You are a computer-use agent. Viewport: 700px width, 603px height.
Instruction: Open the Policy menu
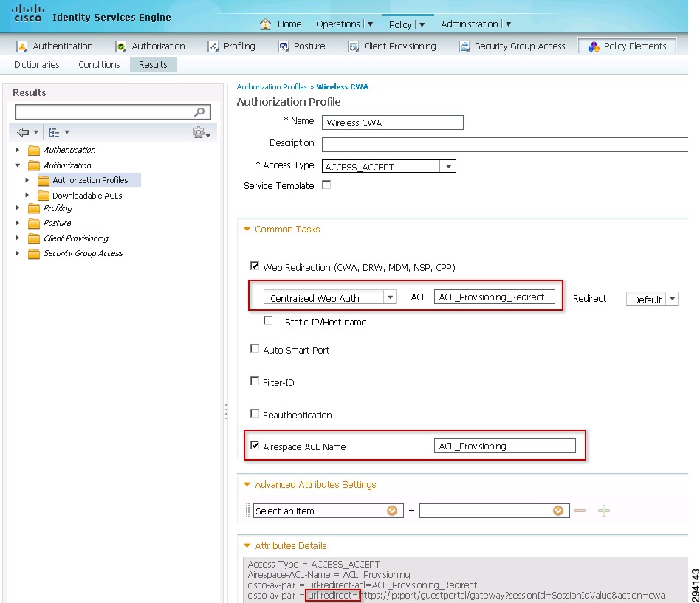[407, 24]
